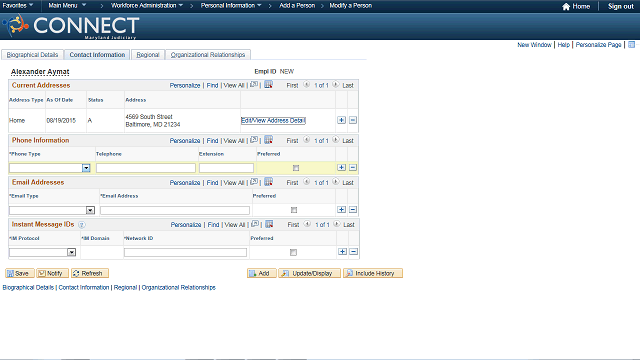Open zoom icon in Instant Message IDs header
This screenshot has height=360, width=640.
click(x=255, y=224)
